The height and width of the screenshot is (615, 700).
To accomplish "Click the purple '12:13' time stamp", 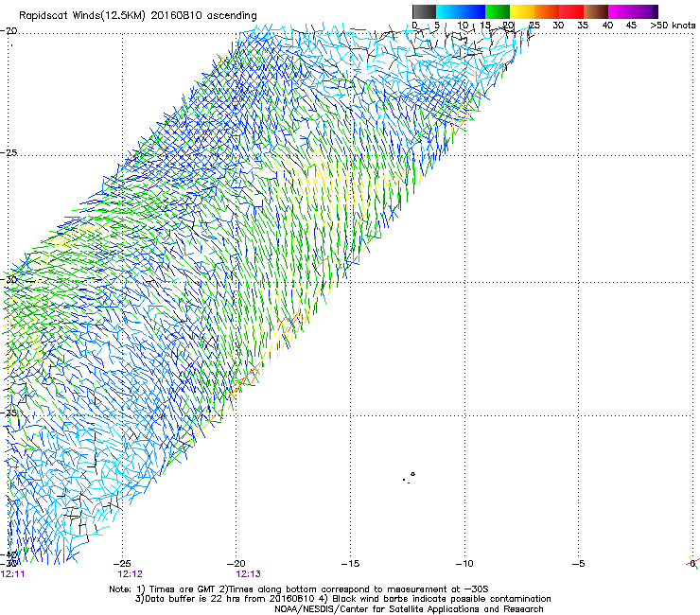I will click(248, 574).
